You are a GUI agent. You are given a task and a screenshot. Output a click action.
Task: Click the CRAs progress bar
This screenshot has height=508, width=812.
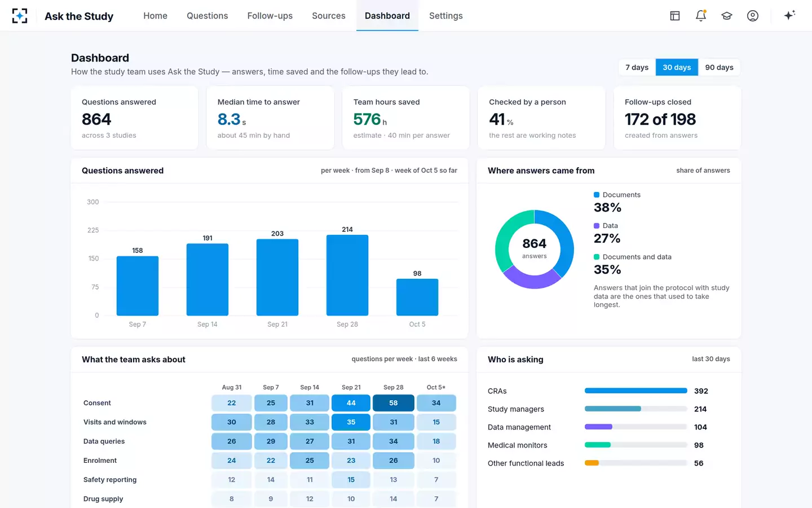pos(636,391)
